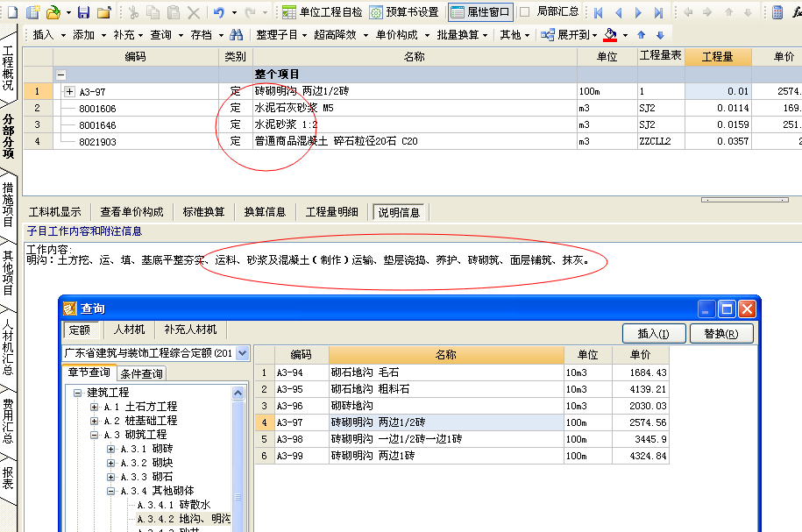This screenshot has width=802, height=532.
Task: Open 预算书设置 settings
Action: [x=404, y=12]
